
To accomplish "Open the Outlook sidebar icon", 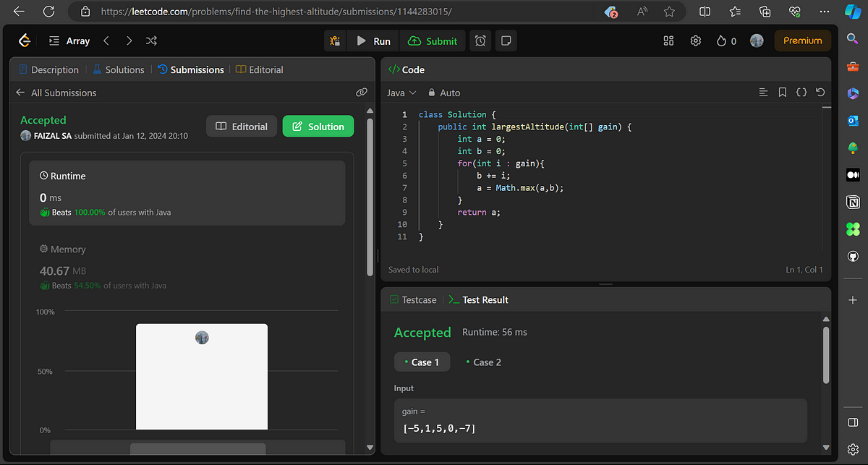I will (x=853, y=120).
